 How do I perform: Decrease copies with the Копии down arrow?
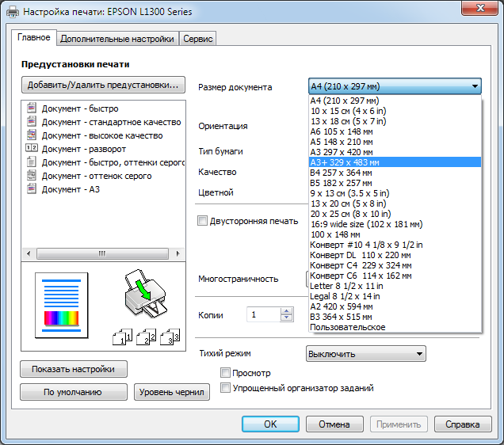pyautogui.click(x=286, y=318)
